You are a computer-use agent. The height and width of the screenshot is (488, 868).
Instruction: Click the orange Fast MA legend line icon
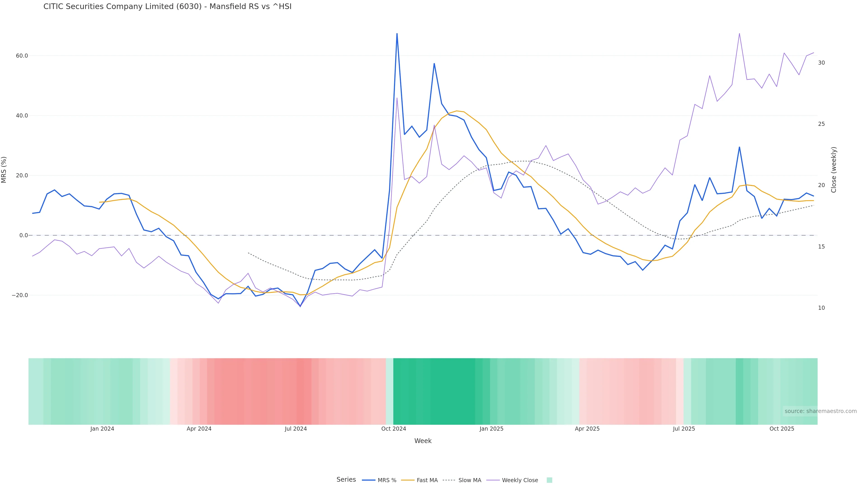pos(408,480)
